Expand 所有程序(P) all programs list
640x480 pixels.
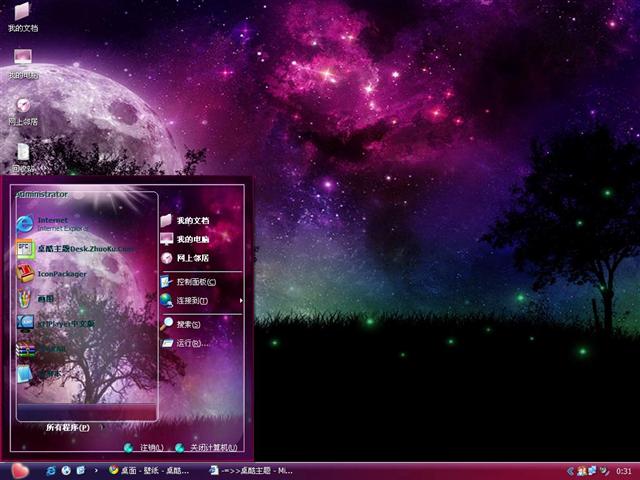point(68,428)
